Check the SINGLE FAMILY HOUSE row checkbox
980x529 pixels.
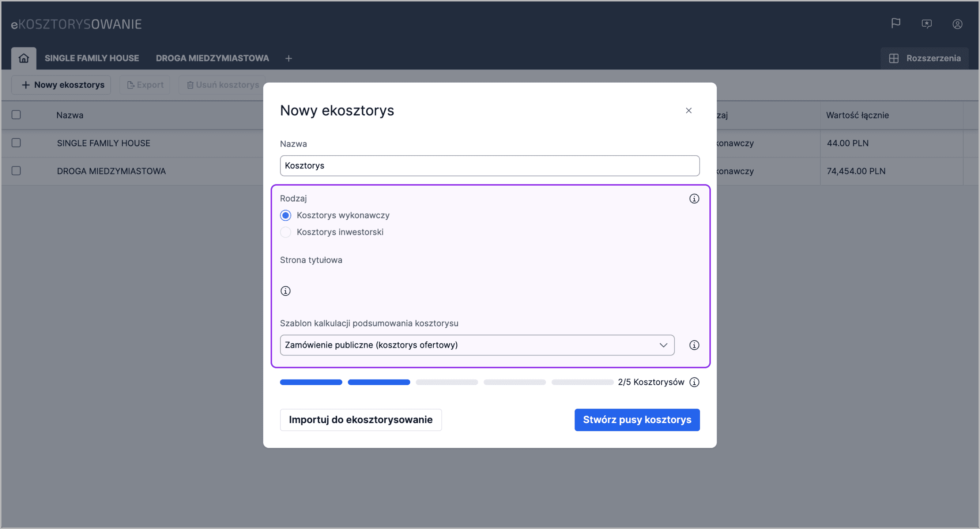16,143
